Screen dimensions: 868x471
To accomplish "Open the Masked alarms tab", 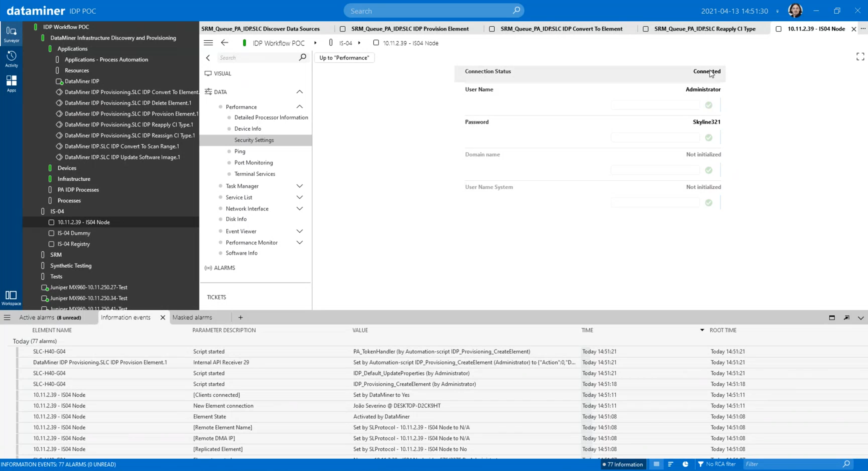I will pyautogui.click(x=192, y=317).
